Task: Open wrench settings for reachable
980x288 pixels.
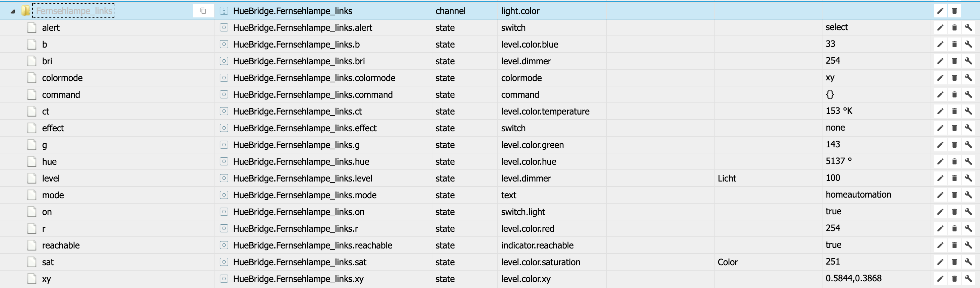Action: click(x=968, y=245)
